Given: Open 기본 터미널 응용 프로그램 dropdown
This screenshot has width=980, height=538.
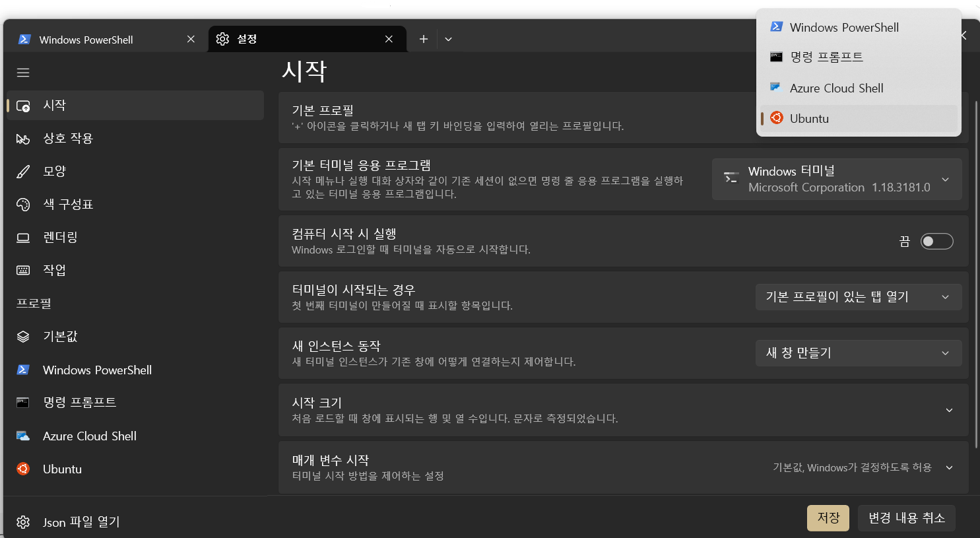Looking at the screenshot, I should click(837, 179).
